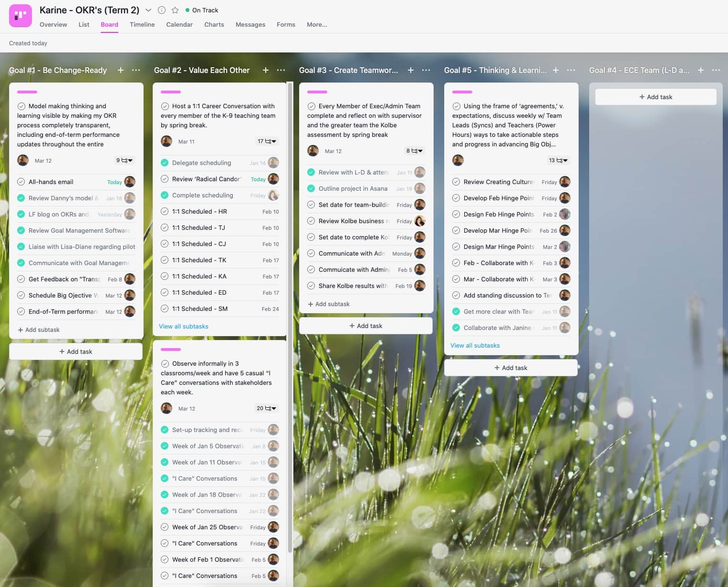
Task: Open more options for Goal #2 column
Action: coord(281,70)
